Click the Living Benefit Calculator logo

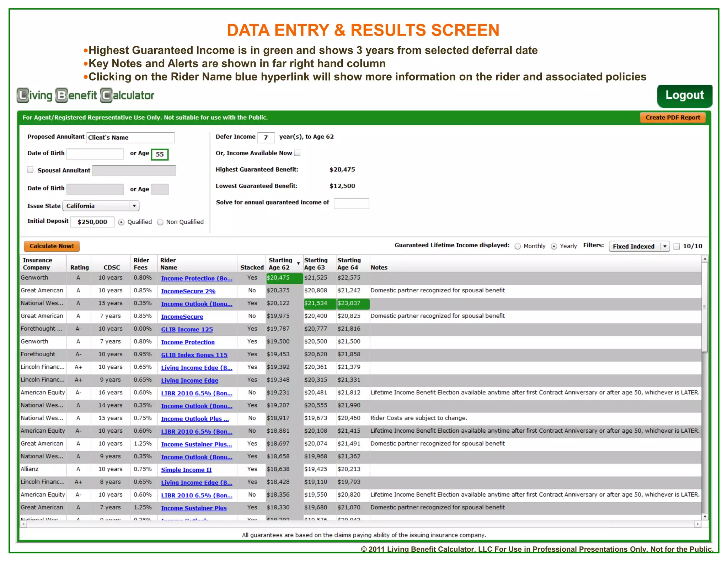pyautogui.click(x=85, y=95)
